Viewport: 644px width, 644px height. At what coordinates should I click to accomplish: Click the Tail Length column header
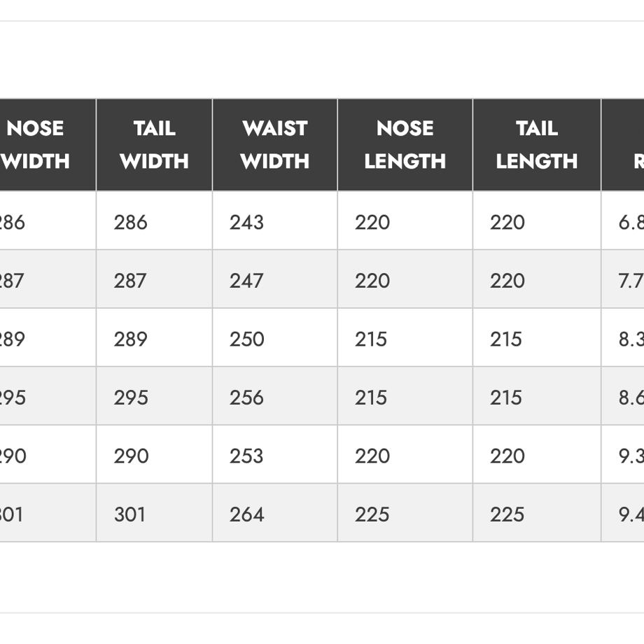pos(537,145)
